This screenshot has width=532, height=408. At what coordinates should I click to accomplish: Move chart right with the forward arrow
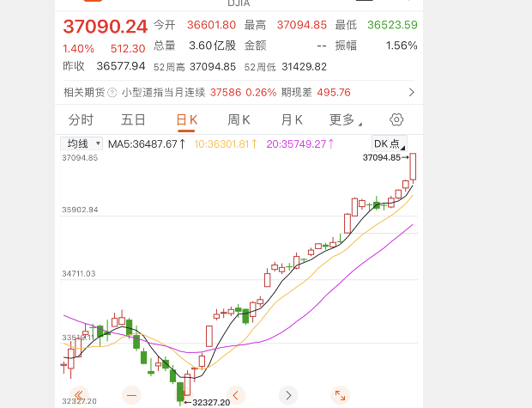tap(288, 395)
